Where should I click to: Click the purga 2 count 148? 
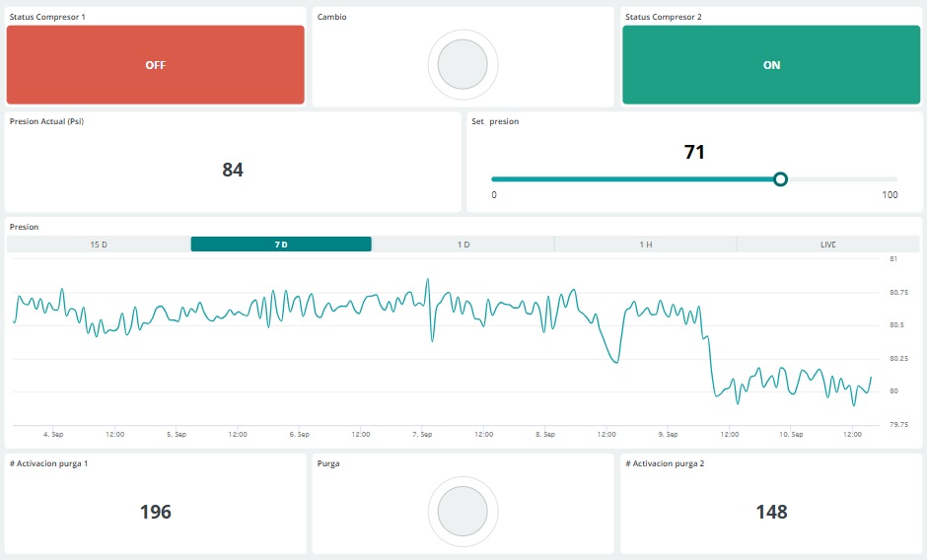pyautogui.click(x=771, y=512)
